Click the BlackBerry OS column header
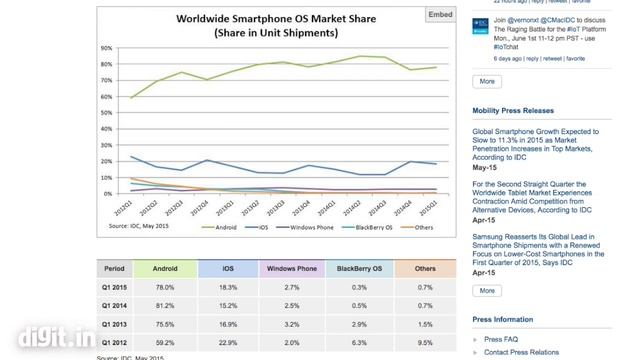640x360 pixels. (x=360, y=269)
